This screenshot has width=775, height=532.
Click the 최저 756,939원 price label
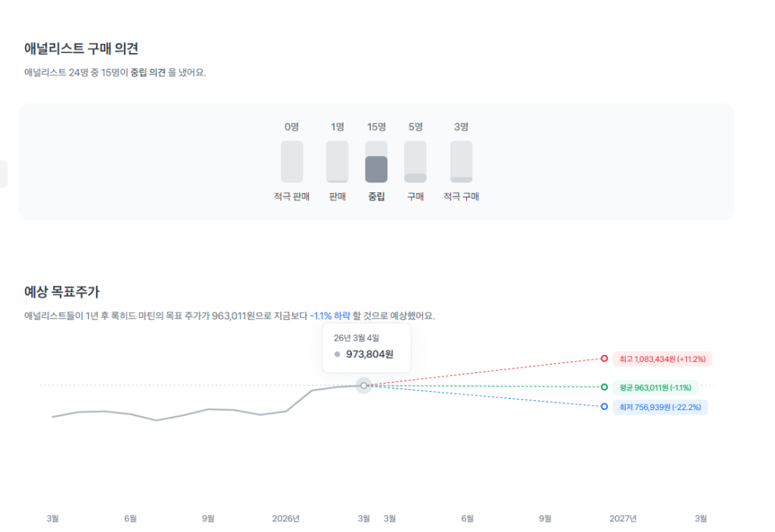tap(660, 407)
